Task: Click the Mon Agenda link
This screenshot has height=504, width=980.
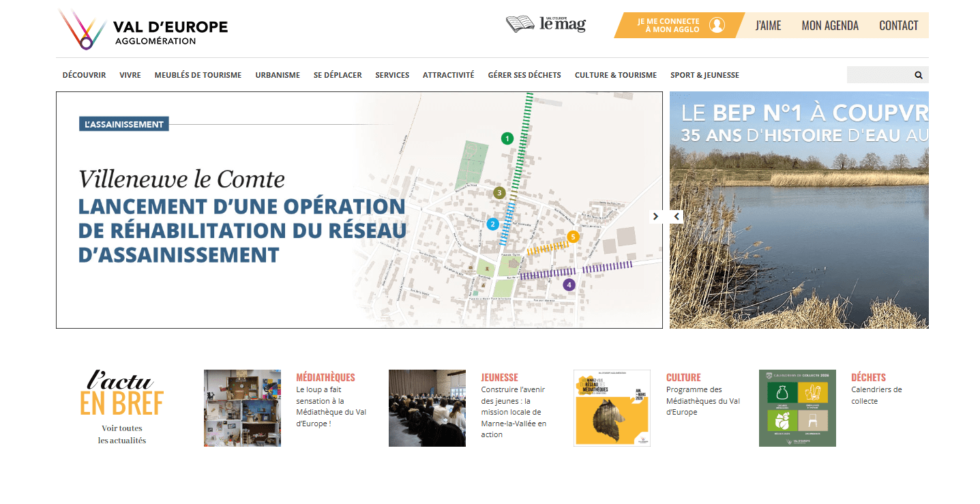Action: pos(829,25)
